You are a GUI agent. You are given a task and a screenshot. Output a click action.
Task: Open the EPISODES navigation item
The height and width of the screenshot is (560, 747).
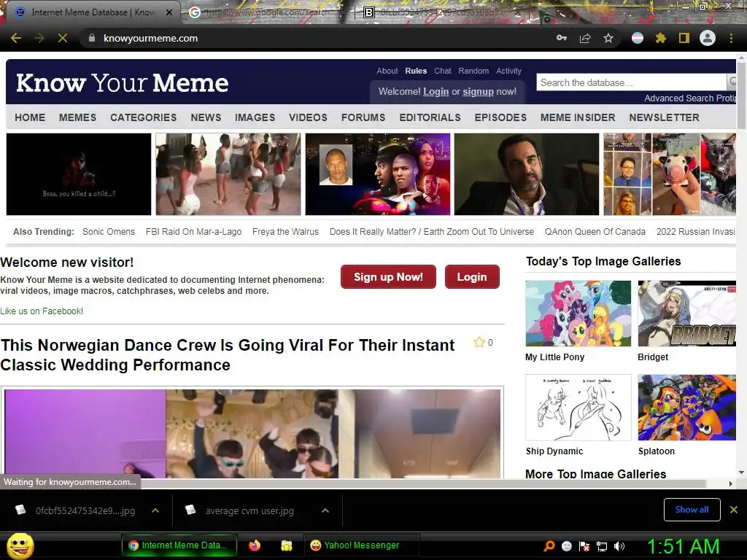pyautogui.click(x=500, y=117)
